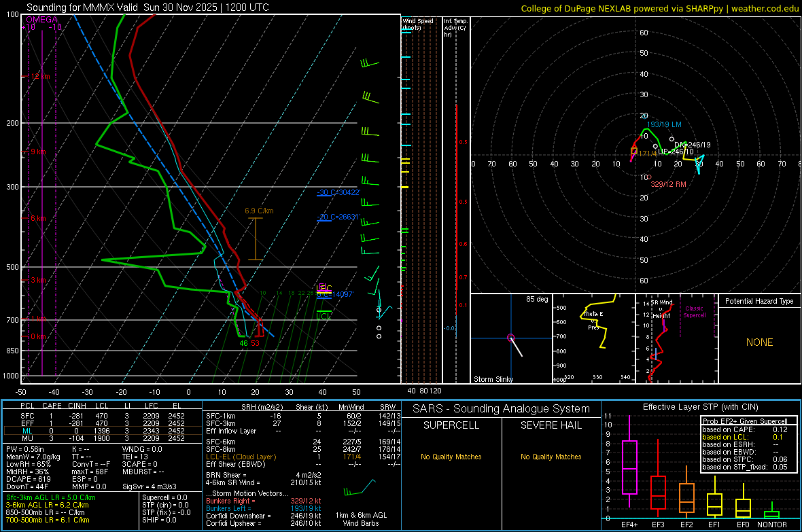The height and width of the screenshot is (532, 802).
Task: Select the EFF parcel row
Action: point(103,423)
